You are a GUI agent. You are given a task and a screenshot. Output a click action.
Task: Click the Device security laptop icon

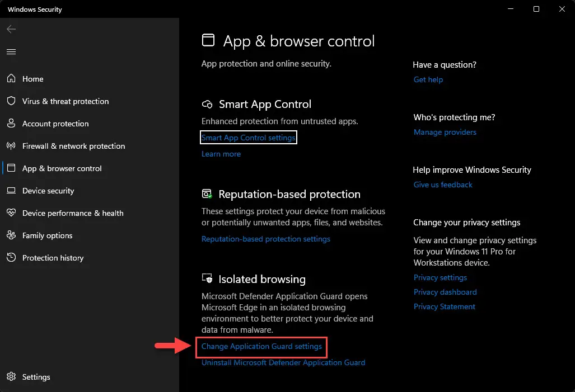(x=11, y=191)
